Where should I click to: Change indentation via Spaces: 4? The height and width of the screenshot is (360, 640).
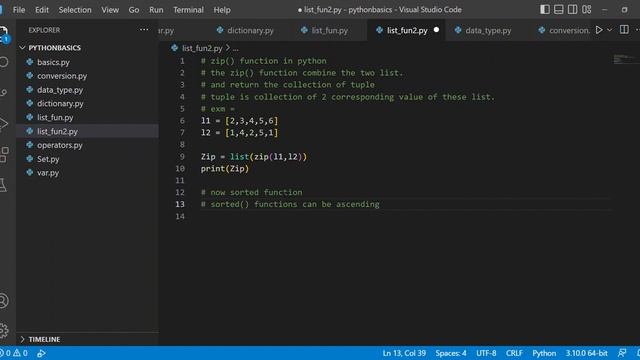coord(451,353)
